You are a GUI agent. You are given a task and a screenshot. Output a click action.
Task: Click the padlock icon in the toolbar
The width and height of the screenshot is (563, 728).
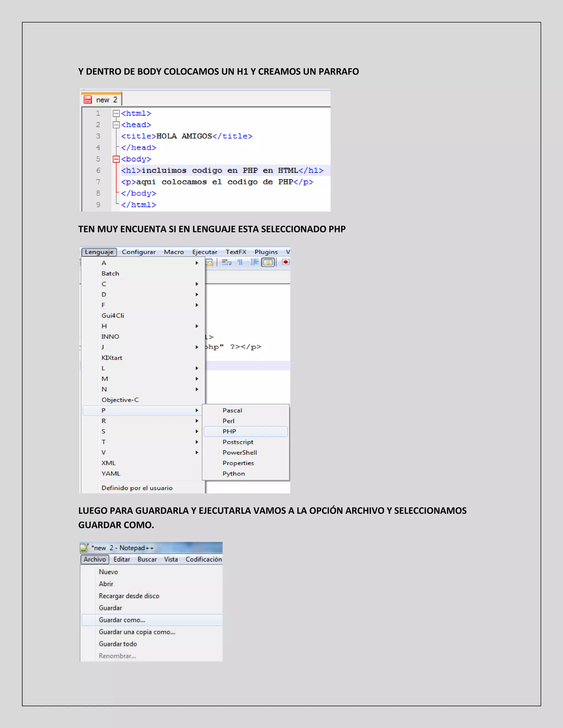209,262
